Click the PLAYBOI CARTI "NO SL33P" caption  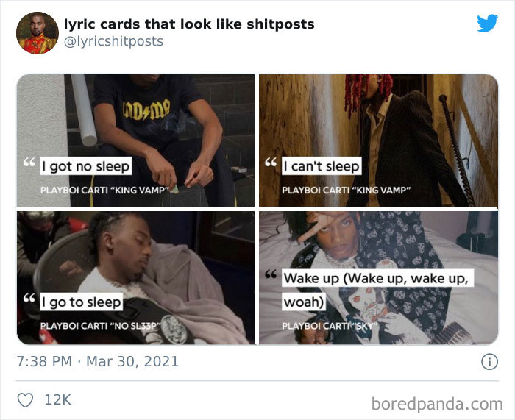(101, 326)
